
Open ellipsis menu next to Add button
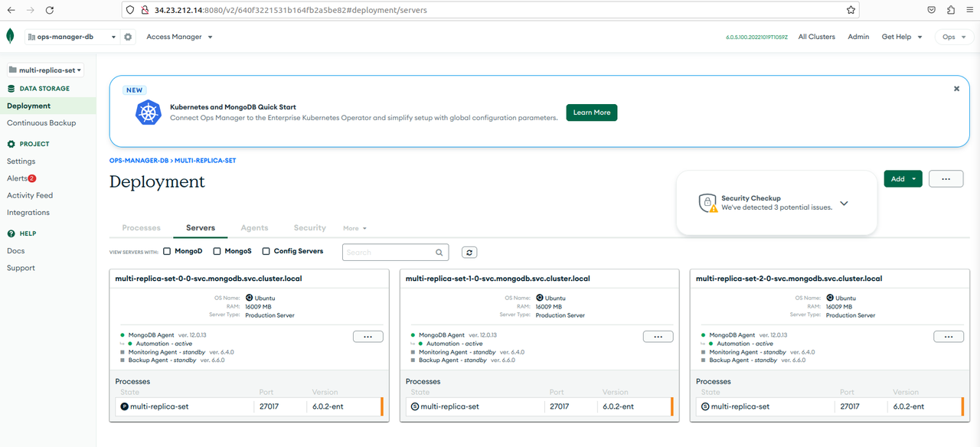946,178
